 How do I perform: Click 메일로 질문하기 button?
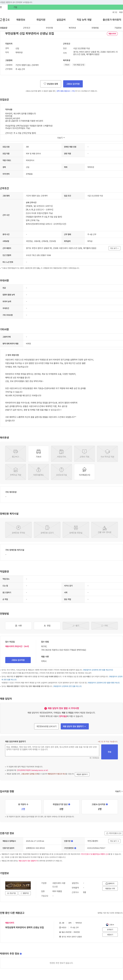coord(82,774)
